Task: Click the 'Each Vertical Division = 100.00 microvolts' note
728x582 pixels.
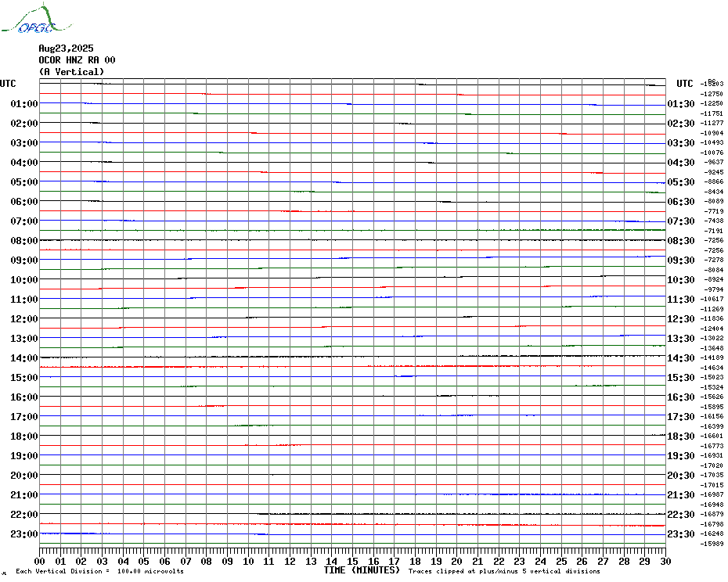Action: [100, 571]
